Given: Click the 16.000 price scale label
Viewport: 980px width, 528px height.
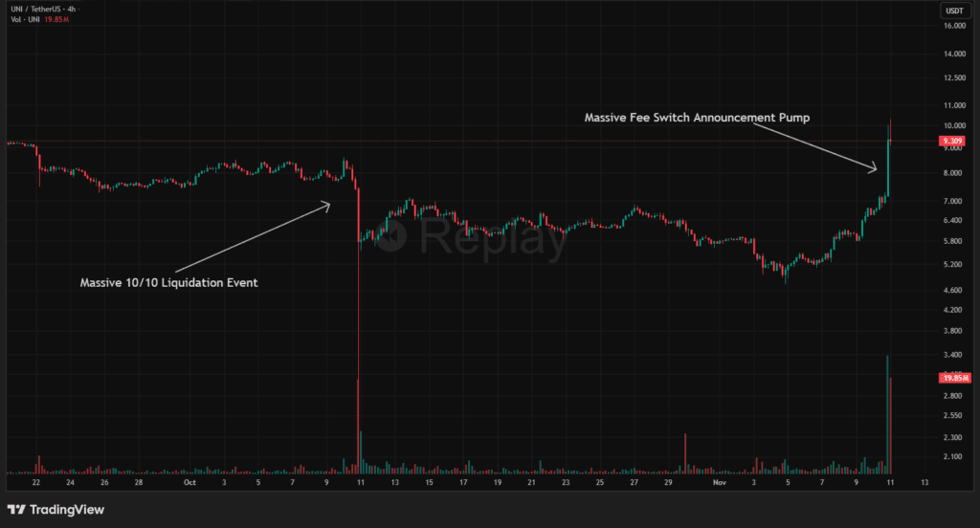Looking at the screenshot, I should point(953,26).
